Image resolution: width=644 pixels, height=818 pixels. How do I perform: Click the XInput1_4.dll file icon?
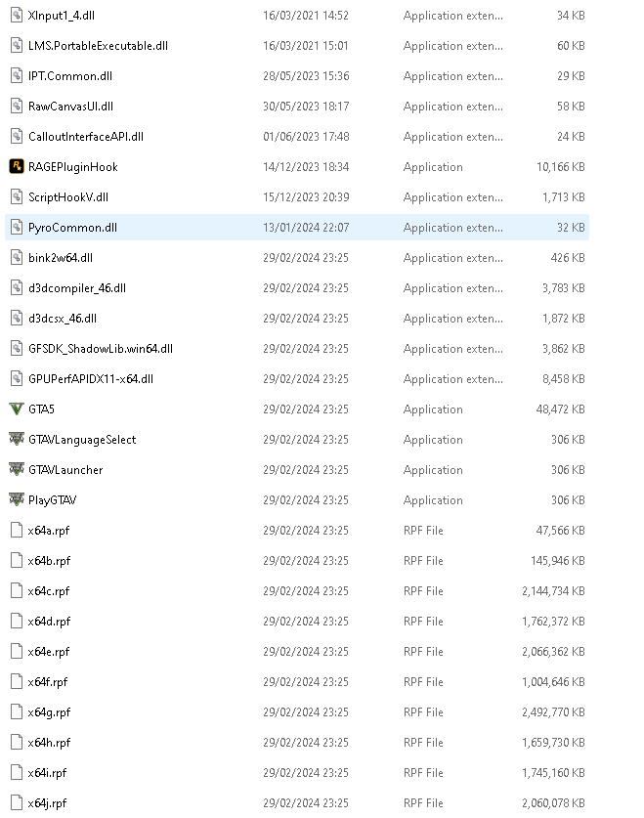click(16, 16)
